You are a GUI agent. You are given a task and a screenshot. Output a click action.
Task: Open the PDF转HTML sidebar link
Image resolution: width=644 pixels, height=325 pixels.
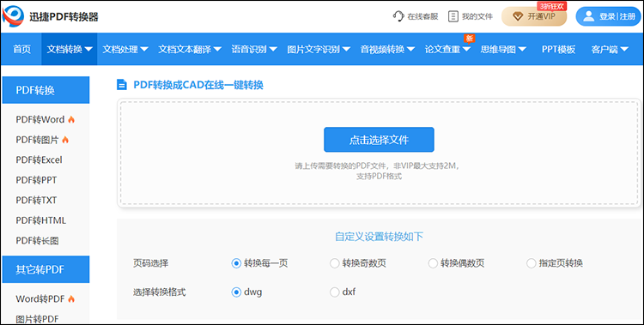coord(40,220)
